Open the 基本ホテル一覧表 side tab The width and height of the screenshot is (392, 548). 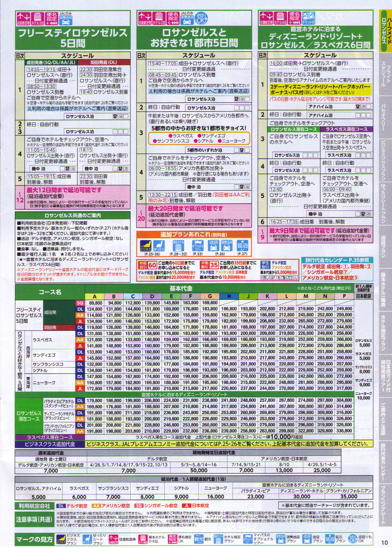tap(385, 290)
